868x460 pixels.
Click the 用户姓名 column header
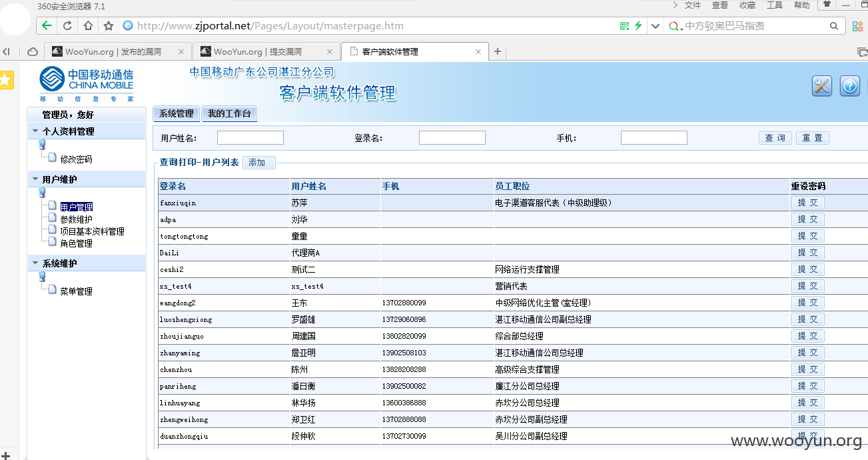pyautogui.click(x=335, y=186)
